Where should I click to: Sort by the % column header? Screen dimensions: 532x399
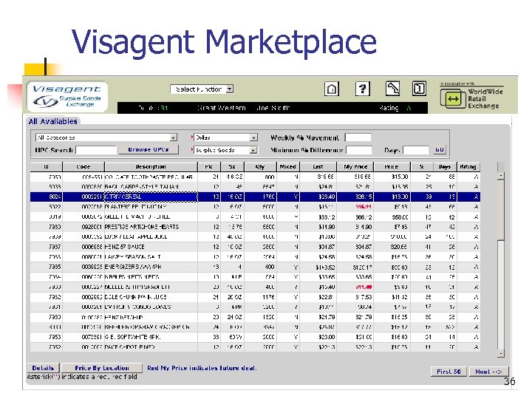pyautogui.click(x=422, y=166)
